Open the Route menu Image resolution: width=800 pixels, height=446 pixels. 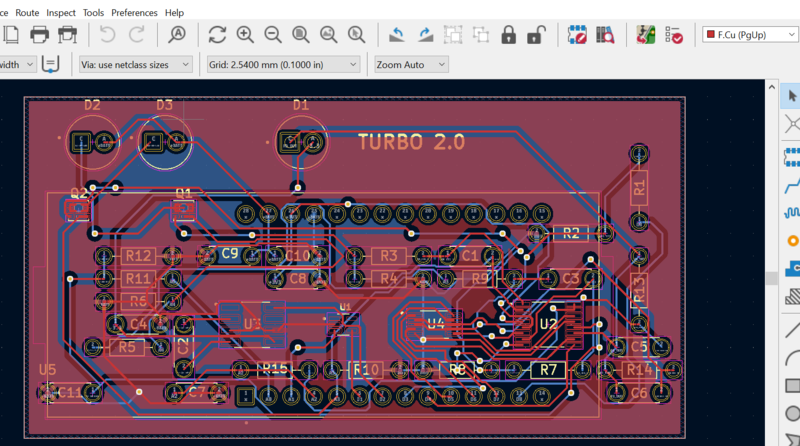[27, 13]
